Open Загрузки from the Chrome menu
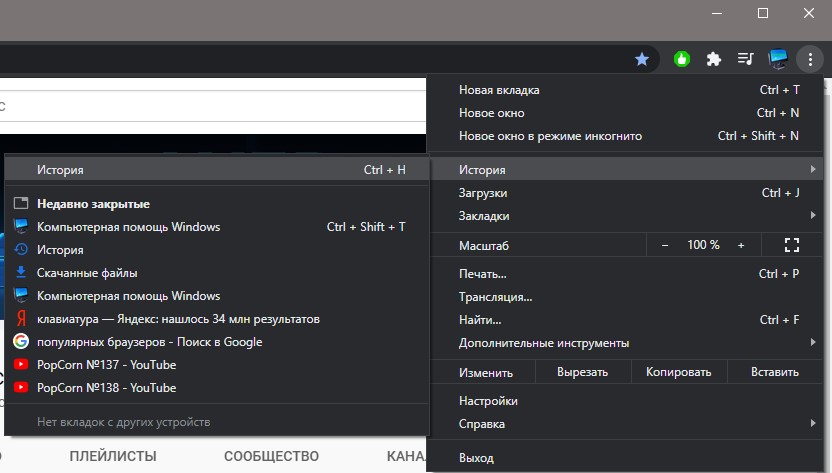 point(626,193)
